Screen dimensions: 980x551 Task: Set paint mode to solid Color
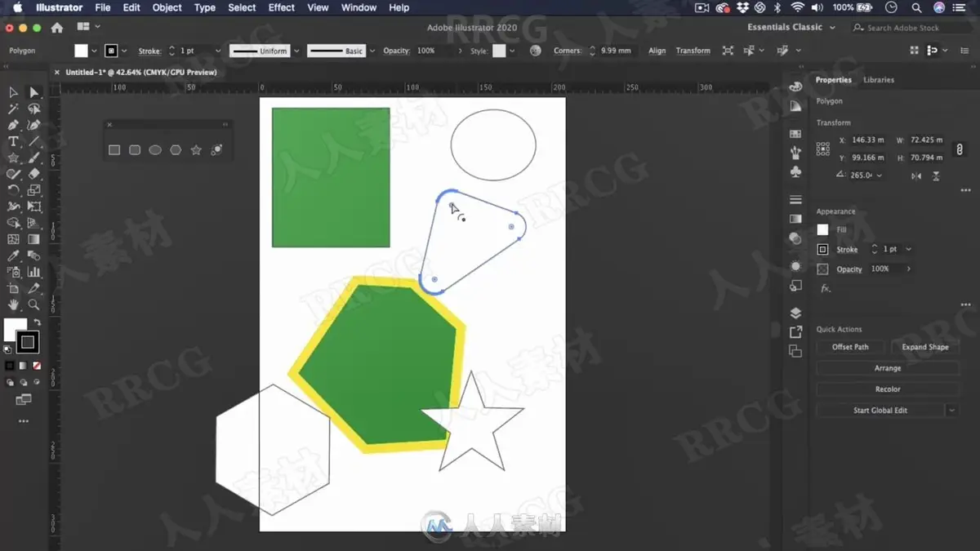[10, 365]
